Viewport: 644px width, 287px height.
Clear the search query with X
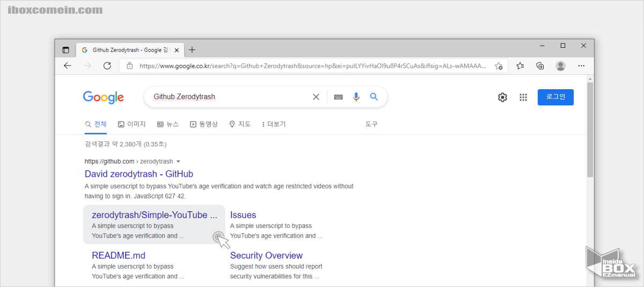point(316,97)
